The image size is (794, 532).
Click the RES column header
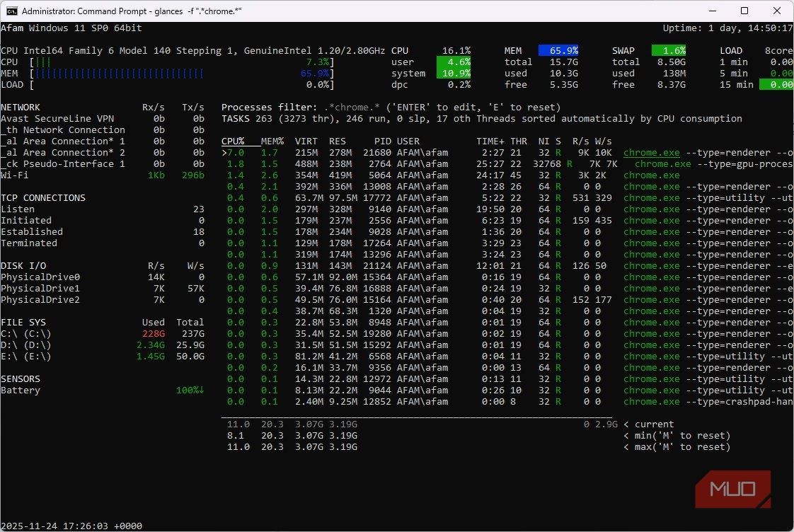338,141
